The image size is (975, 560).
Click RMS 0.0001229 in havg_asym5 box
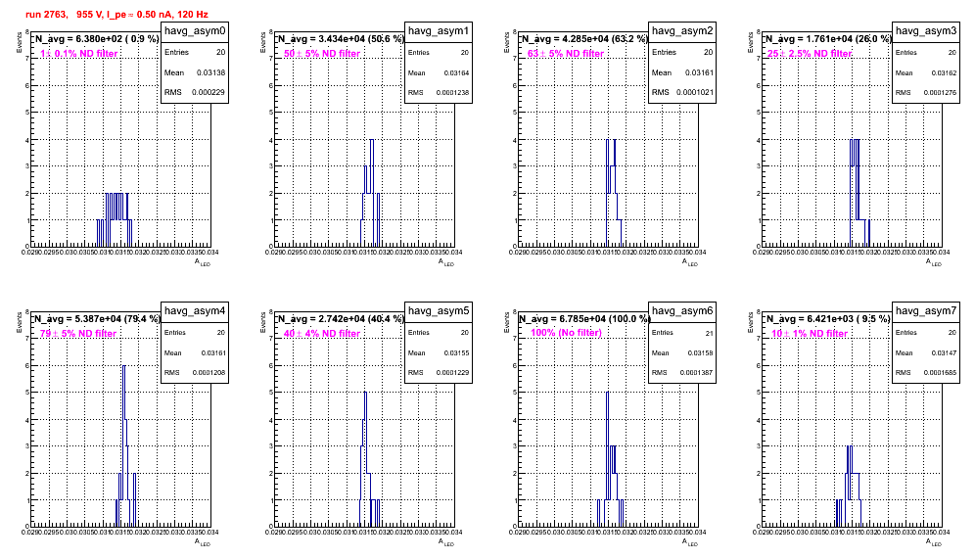tap(439, 372)
